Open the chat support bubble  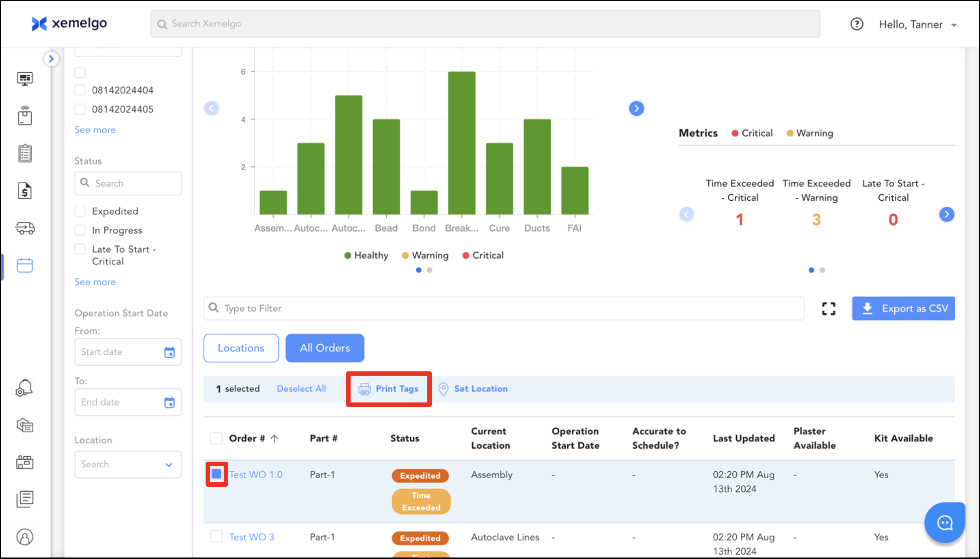coord(944,523)
